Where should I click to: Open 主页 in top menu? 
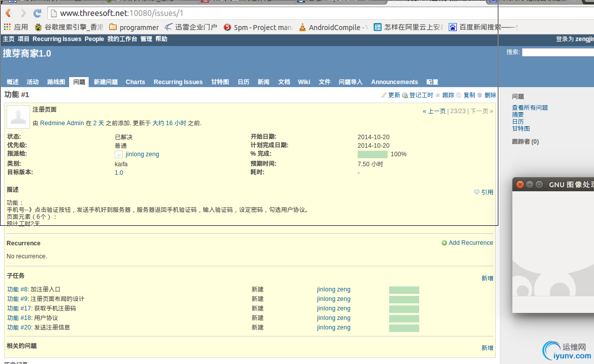click(9, 39)
